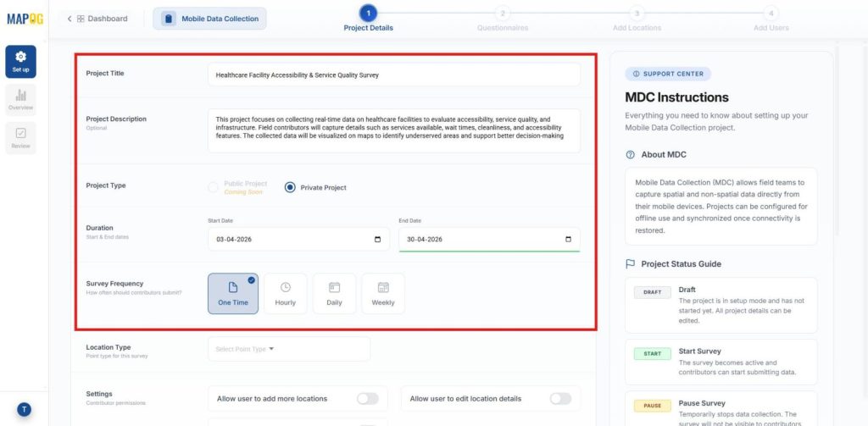Click the DRAFT status badge
Screen dimensions: 868x426
pyautogui.click(x=653, y=292)
